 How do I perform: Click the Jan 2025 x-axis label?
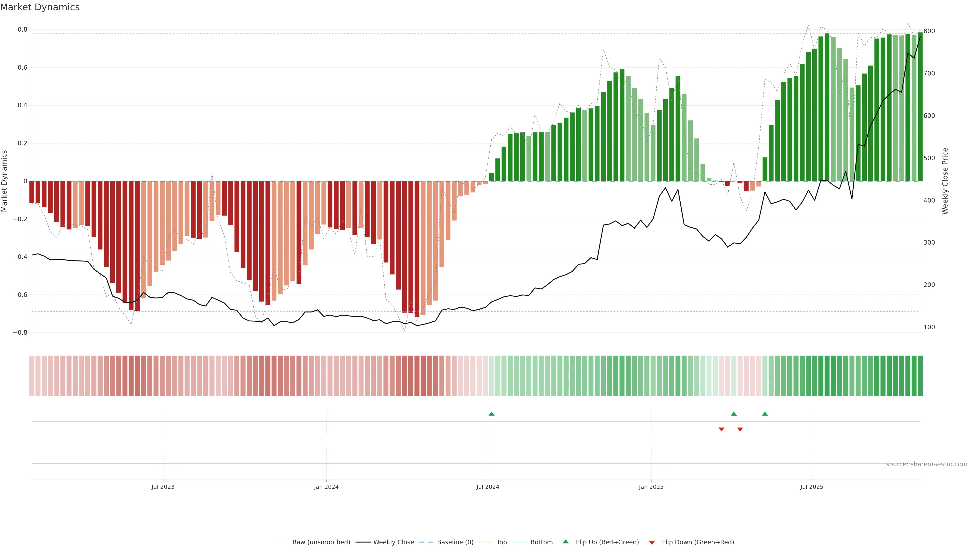pos(651,487)
